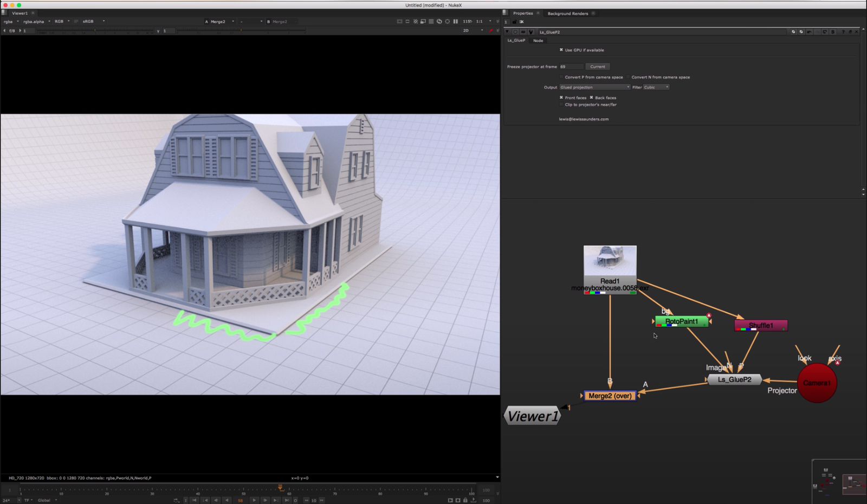Screen dimensions: 867x504
Task: Select the Camera1 node
Action: click(817, 383)
